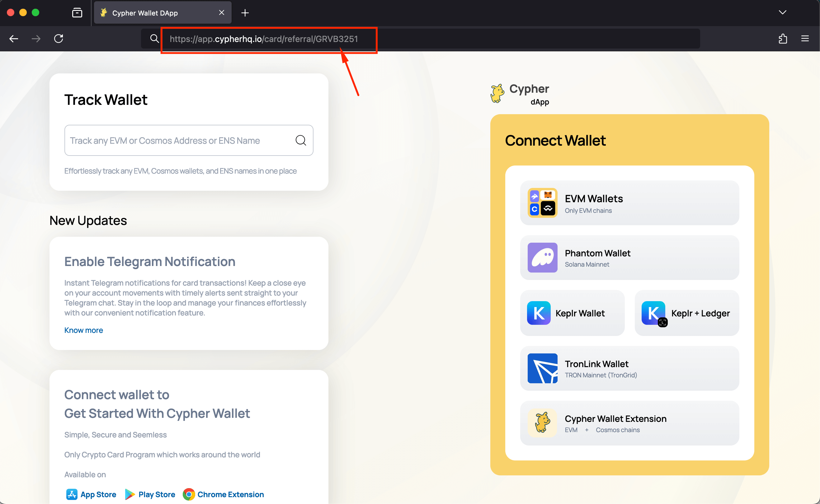Expand the tab list dropdown chevron
This screenshot has width=820, height=504.
pos(782,13)
